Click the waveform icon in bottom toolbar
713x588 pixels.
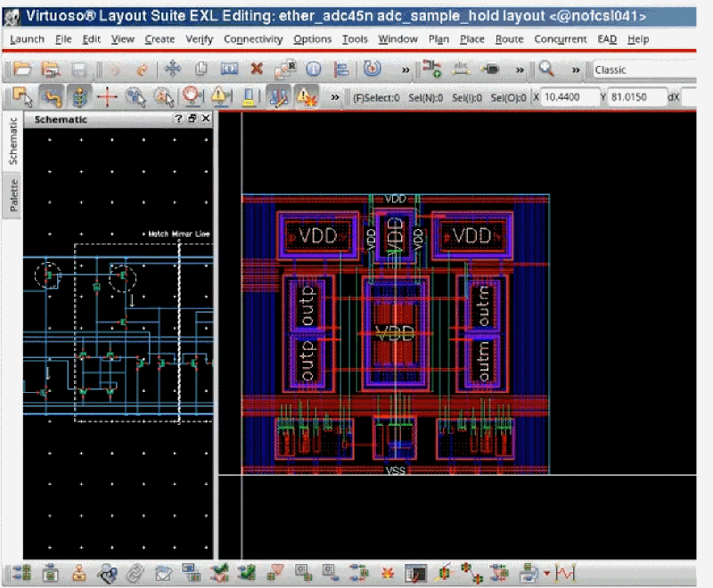point(565,573)
